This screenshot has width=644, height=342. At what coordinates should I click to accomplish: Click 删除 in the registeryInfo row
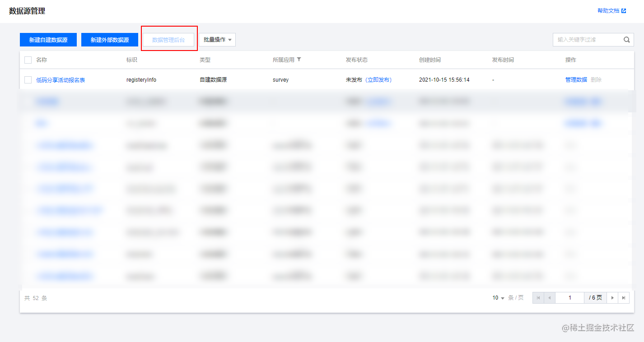click(x=596, y=80)
